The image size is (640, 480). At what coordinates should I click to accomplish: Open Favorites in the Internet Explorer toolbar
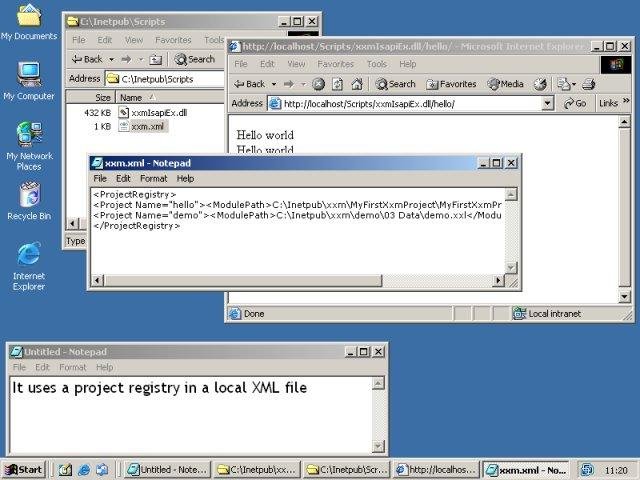coord(451,84)
